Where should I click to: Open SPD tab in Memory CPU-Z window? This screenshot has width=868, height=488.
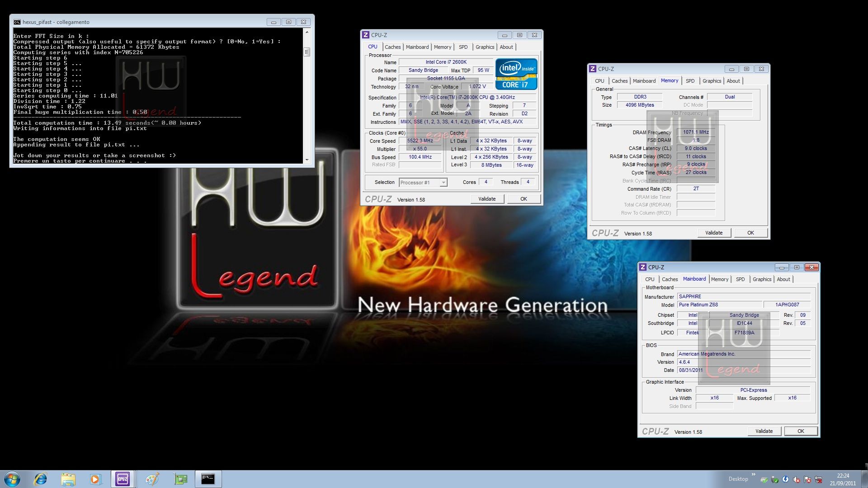tap(690, 81)
